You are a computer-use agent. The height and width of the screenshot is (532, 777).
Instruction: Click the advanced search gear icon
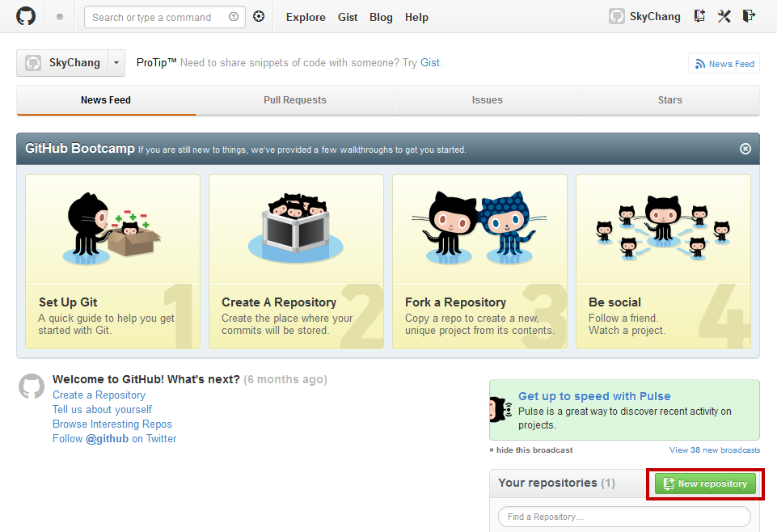click(x=259, y=16)
